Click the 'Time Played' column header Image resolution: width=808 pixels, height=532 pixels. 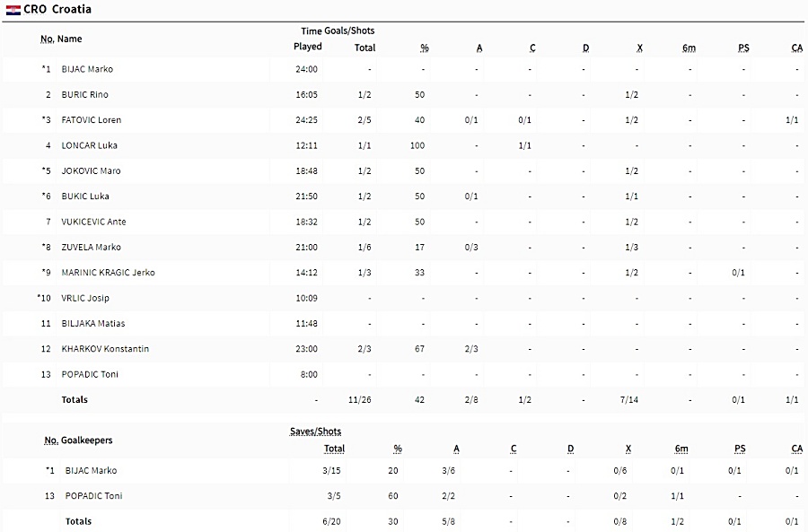point(308,39)
